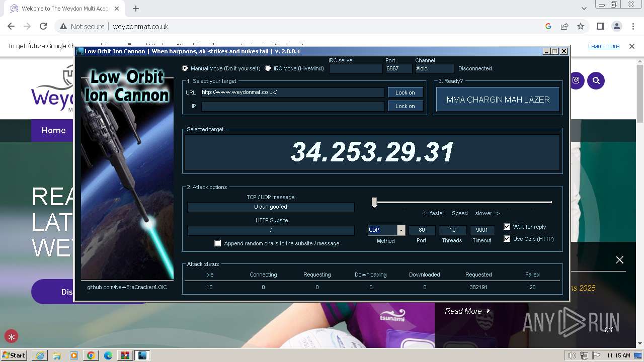
Task: Click the Action Center flag icon
Action: (x=596, y=355)
